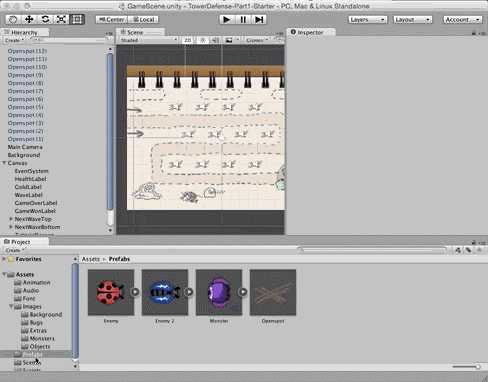
Task: Select GameWonLabel in Hierarchy
Action: tap(35, 211)
